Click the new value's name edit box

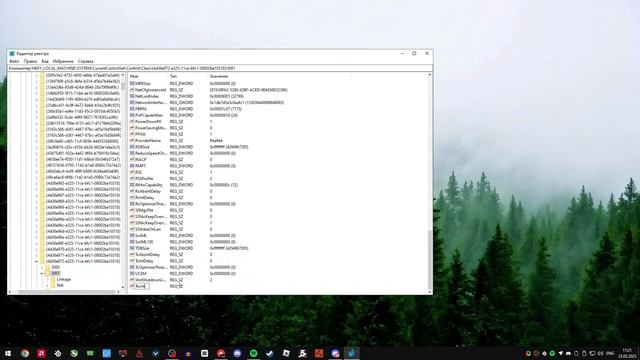pos(142,286)
